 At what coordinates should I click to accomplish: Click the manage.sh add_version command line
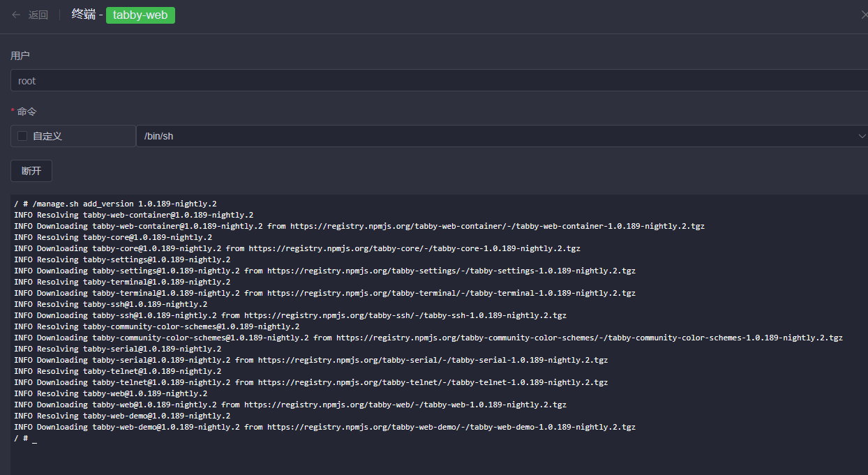click(x=115, y=204)
